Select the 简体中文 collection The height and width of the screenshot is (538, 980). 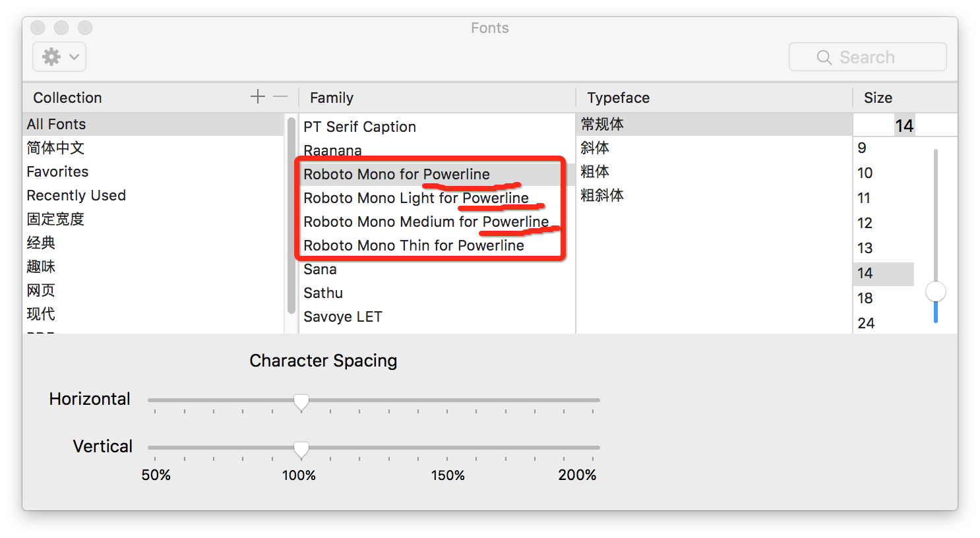(153, 148)
